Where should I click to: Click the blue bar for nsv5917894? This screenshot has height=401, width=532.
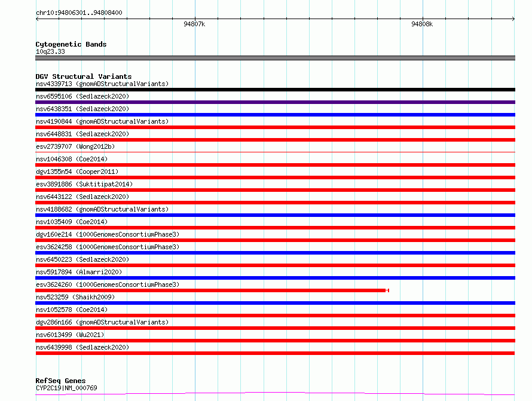[275, 278]
